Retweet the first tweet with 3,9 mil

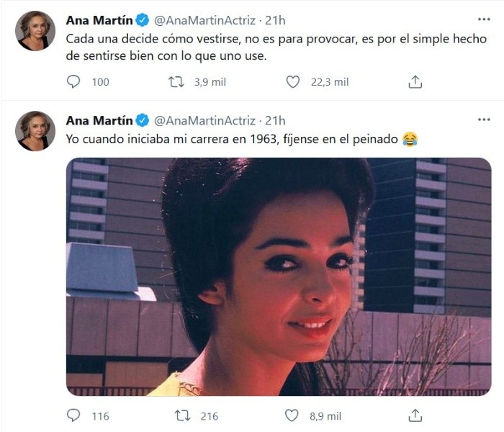pyautogui.click(x=176, y=82)
